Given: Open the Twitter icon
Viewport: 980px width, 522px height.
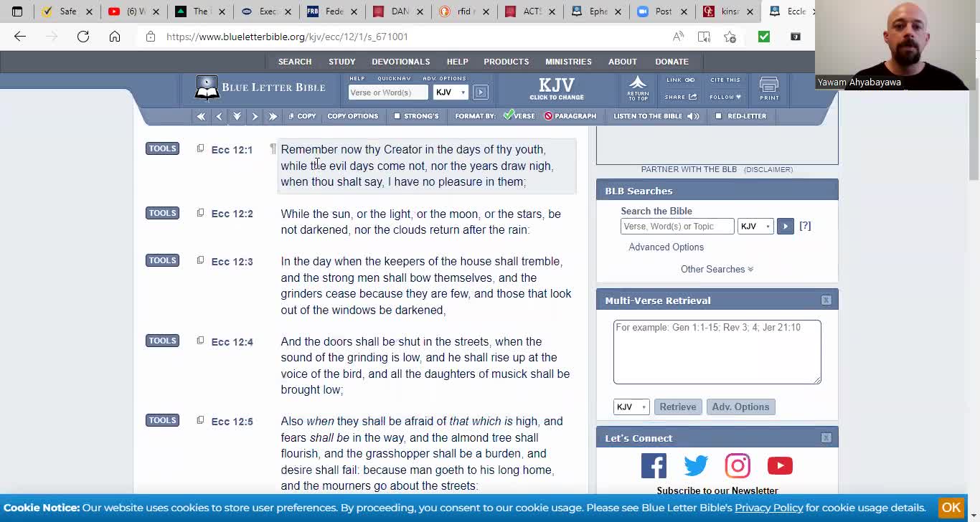Looking at the screenshot, I should point(695,465).
